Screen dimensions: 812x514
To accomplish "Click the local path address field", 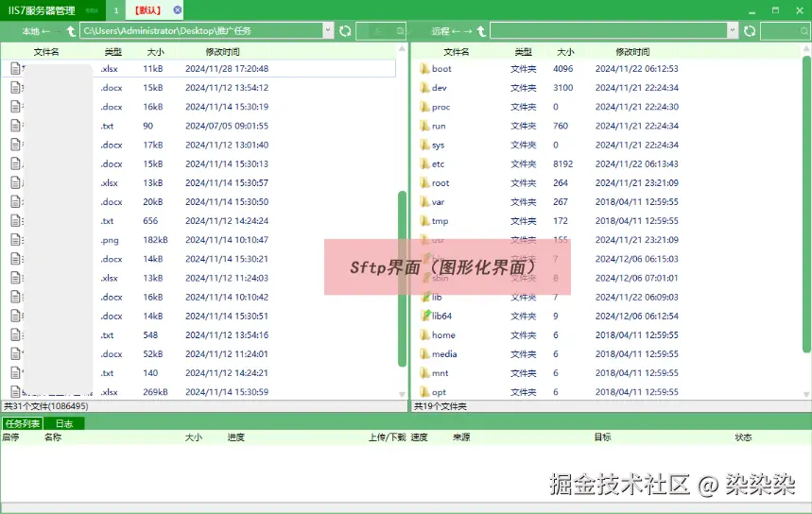I will [x=202, y=31].
